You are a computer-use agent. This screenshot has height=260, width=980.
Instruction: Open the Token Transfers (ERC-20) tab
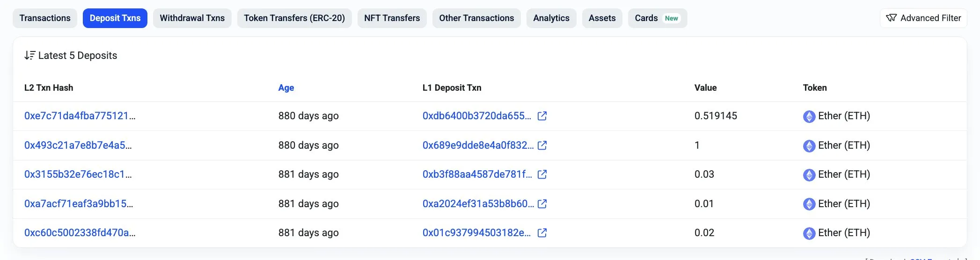(x=294, y=18)
